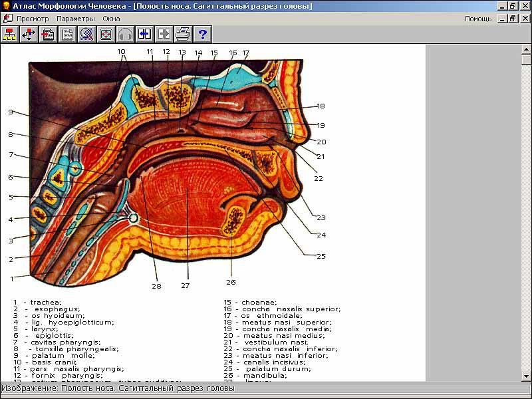
Task: Click the skull application icon in title bar
Action: (x=6, y=6)
